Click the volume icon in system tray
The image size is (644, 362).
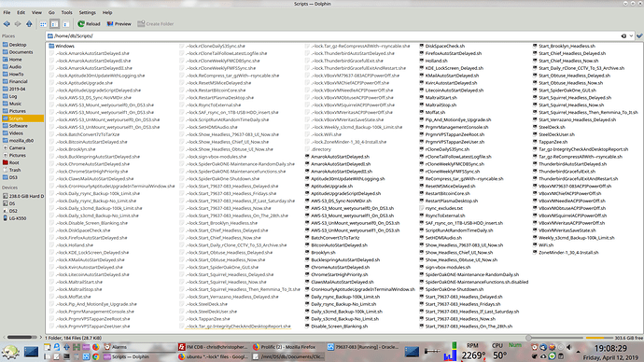(x=569, y=348)
